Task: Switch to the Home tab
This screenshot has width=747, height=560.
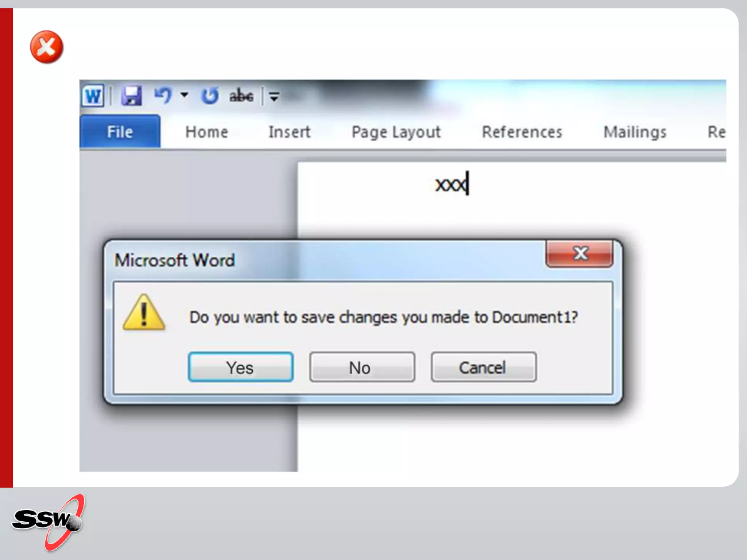Action: (x=206, y=132)
